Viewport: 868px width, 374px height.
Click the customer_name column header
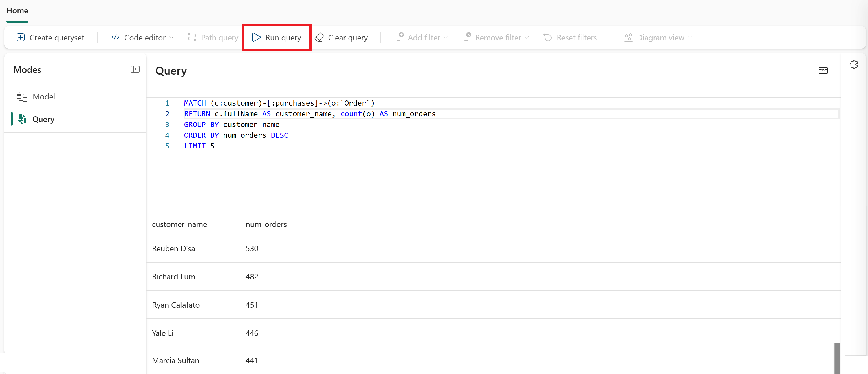coord(179,224)
